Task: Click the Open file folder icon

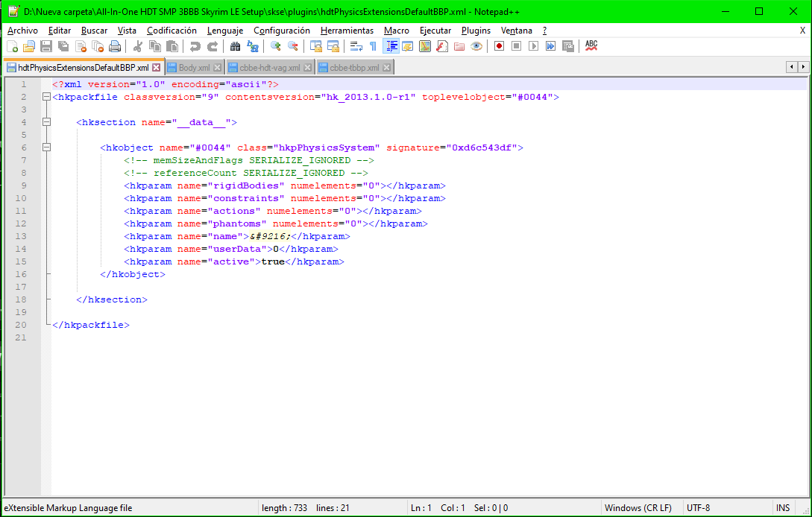Action: pos(29,47)
